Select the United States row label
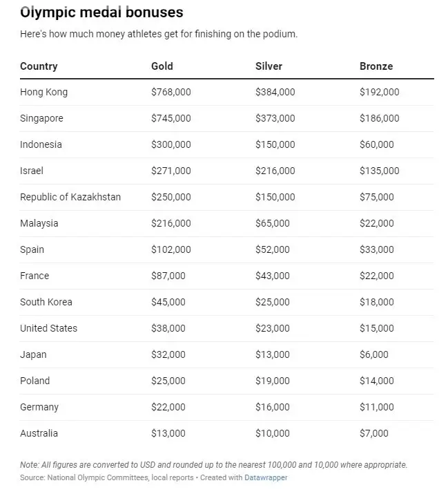 point(48,328)
